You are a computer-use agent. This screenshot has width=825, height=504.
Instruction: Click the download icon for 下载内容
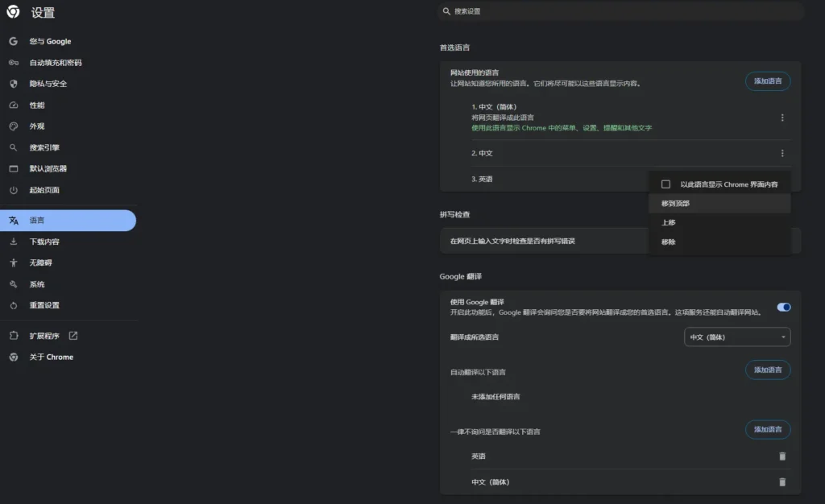tap(13, 242)
